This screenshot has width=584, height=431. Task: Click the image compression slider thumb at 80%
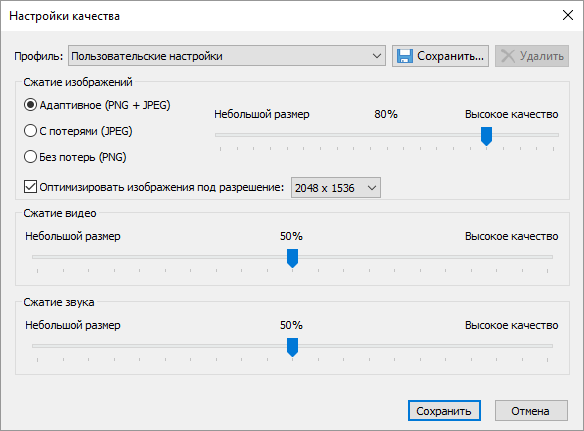pos(486,136)
